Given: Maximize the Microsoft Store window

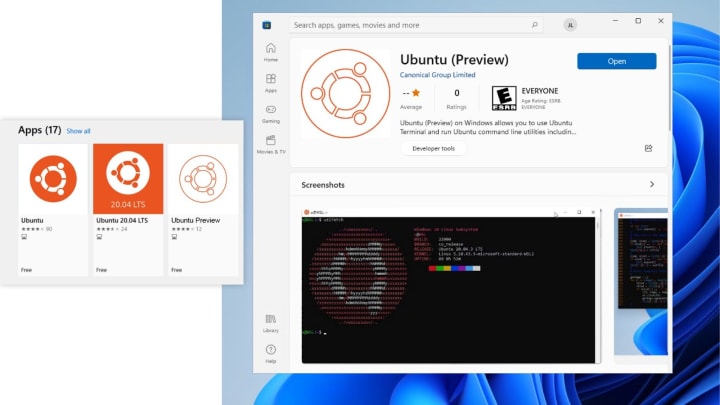Looking at the screenshot, I should 638,21.
